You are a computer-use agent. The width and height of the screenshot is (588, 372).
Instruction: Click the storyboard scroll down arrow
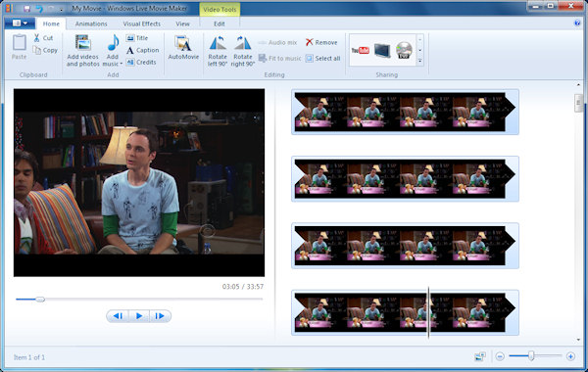(x=578, y=340)
